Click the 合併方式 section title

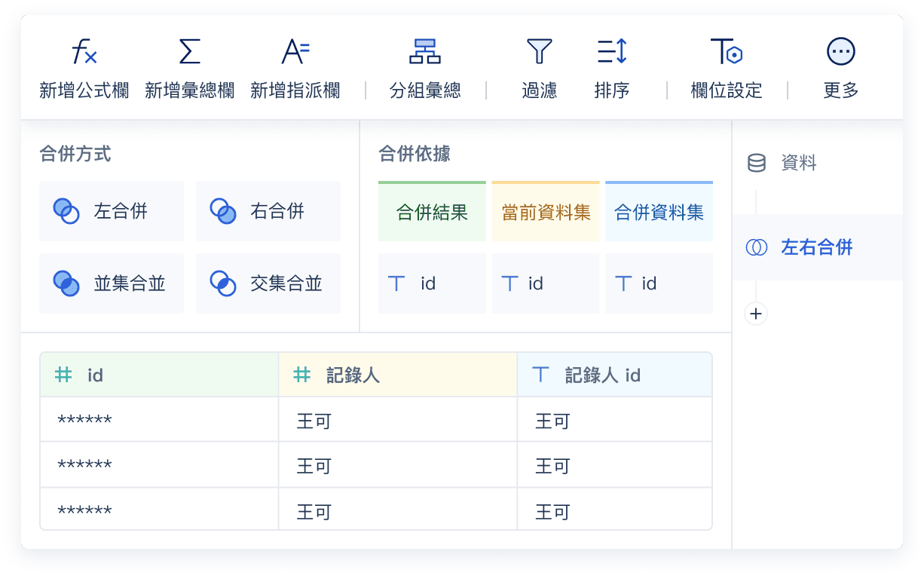pos(75,154)
